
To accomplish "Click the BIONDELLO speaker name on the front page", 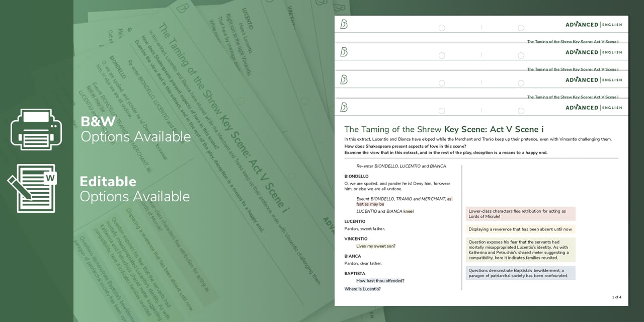I will pyautogui.click(x=356, y=177).
